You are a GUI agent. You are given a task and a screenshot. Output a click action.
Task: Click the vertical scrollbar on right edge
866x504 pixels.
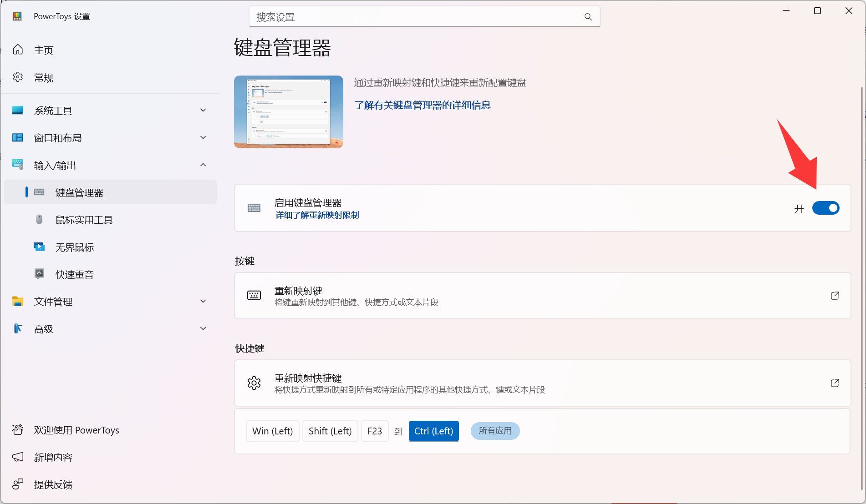tap(861, 288)
